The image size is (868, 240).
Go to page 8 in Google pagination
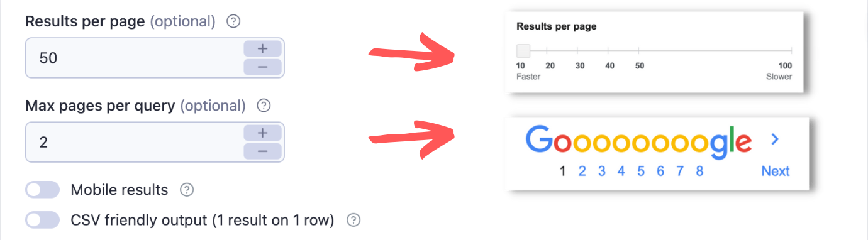[x=699, y=171]
